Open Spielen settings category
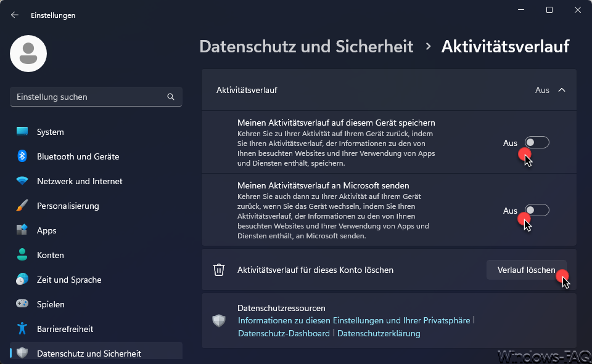 96,304
